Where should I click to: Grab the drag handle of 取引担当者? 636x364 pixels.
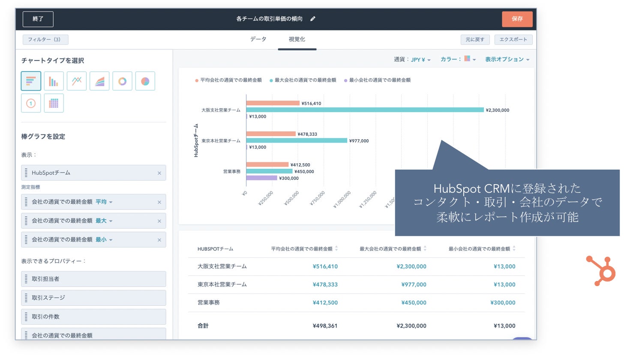[x=26, y=279]
